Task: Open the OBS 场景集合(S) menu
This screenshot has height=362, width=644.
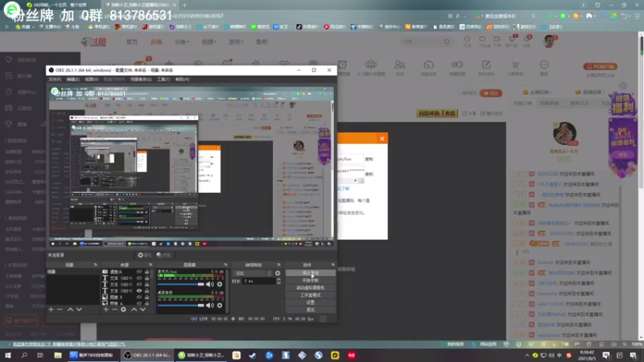Action: (x=141, y=79)
